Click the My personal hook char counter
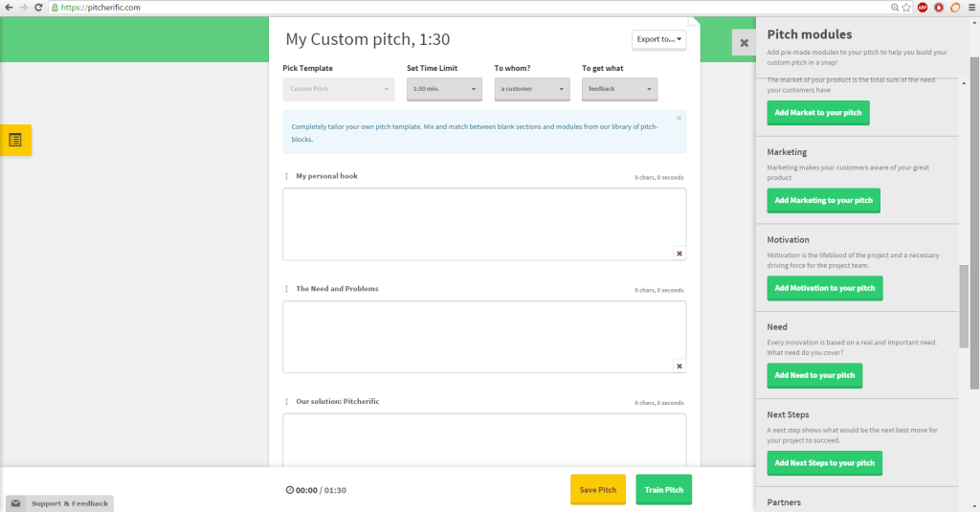The image size is (980, 512). pos(658,178)
